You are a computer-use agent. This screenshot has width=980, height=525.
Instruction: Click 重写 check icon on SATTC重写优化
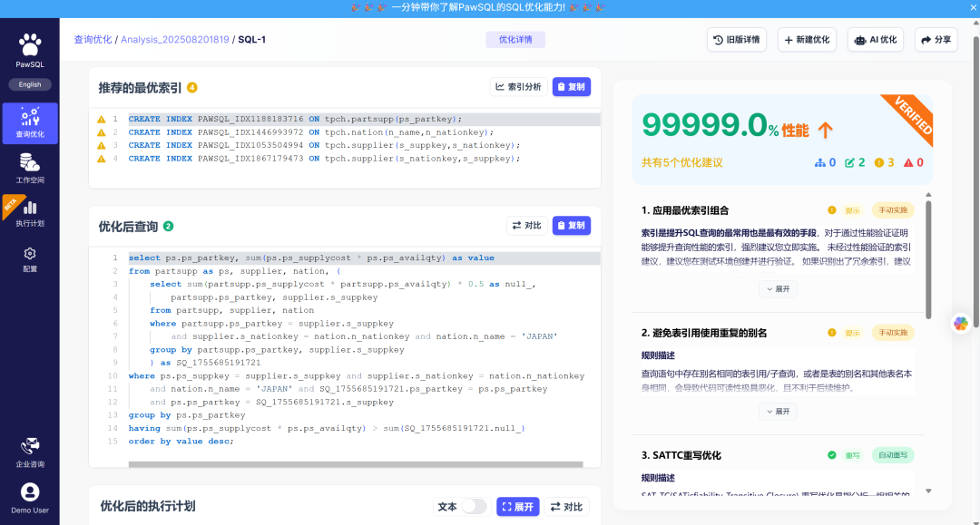[832, 455]
